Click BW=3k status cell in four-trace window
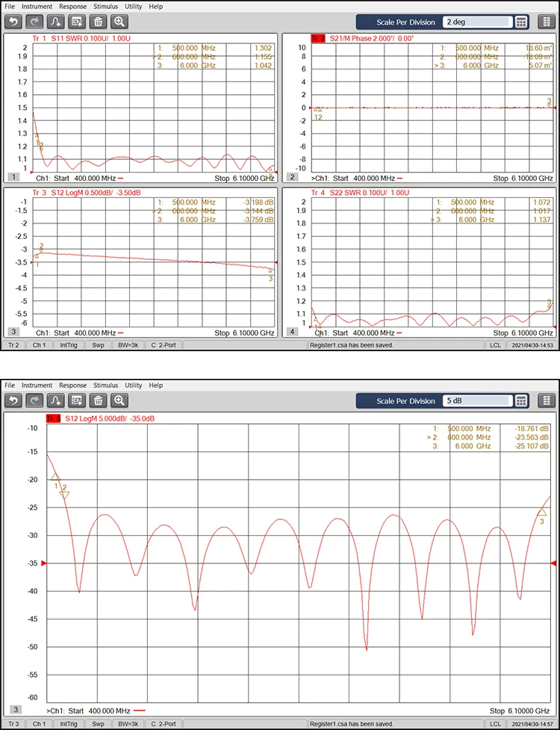 coord(128,345)
